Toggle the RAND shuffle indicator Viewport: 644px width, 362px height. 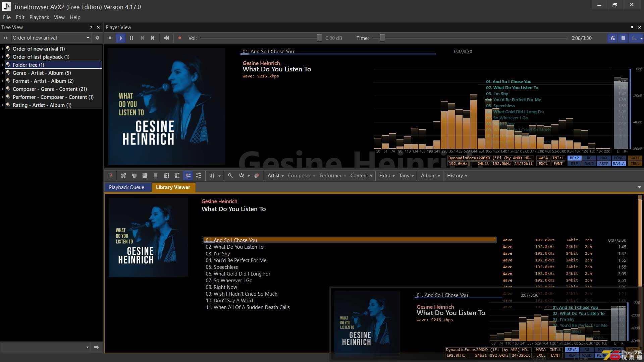click(x=589, y=164)
